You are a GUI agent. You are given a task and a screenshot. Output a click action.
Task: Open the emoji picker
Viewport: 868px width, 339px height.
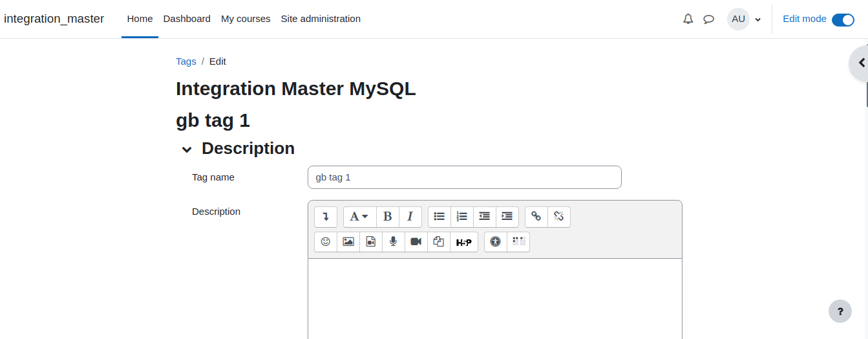[326, 242]
